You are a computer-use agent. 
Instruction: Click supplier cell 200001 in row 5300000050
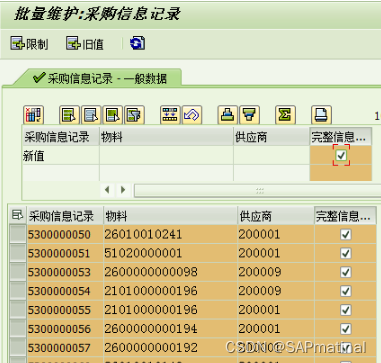tap(276, 234)
